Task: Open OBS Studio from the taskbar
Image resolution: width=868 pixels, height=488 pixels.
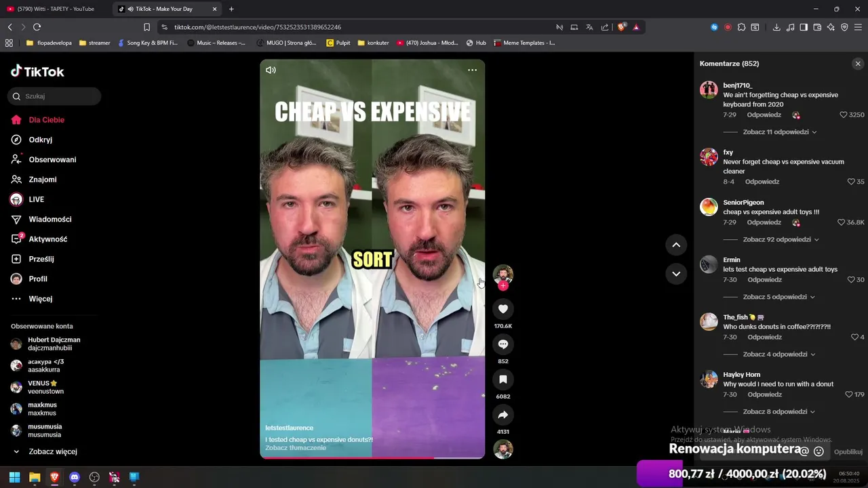Action: pos(94,477)
